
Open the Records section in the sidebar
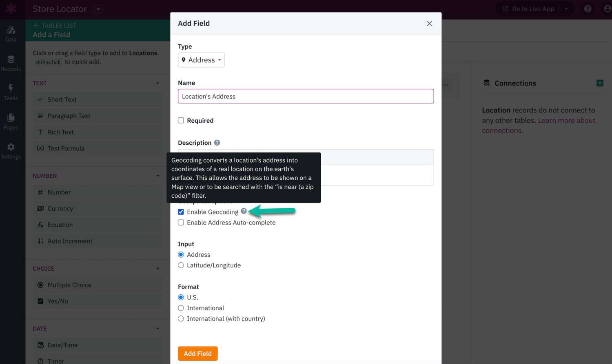click(x=11, y=62)
